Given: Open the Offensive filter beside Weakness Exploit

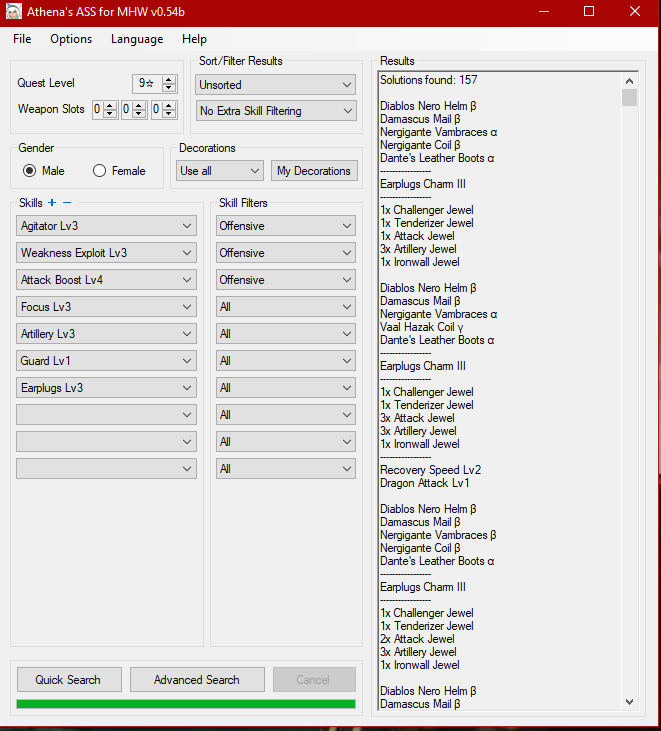Looking at the screenshot, I should pos(286,253).
